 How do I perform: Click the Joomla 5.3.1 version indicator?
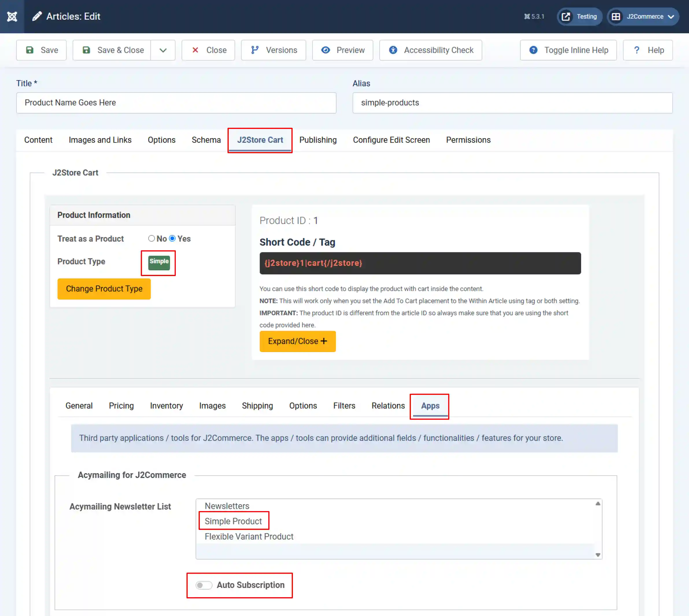(534, 16)
